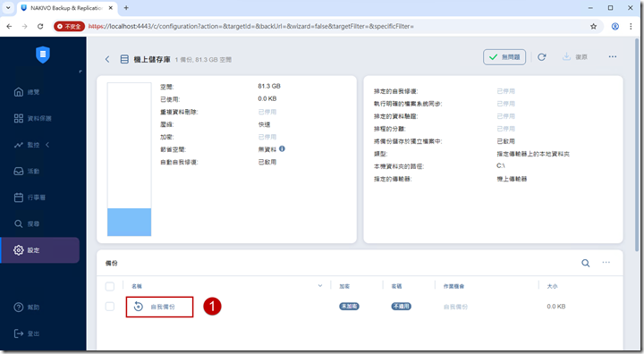This screenshot has height=354, width=644.
Task: Click the storage usage bar
Action: click(x=129, y=159)
